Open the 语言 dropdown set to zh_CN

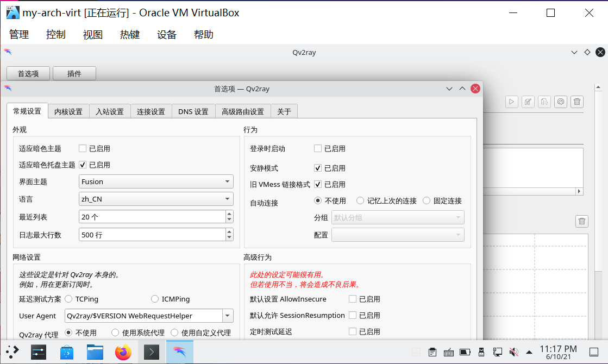(x=156, y=199)
